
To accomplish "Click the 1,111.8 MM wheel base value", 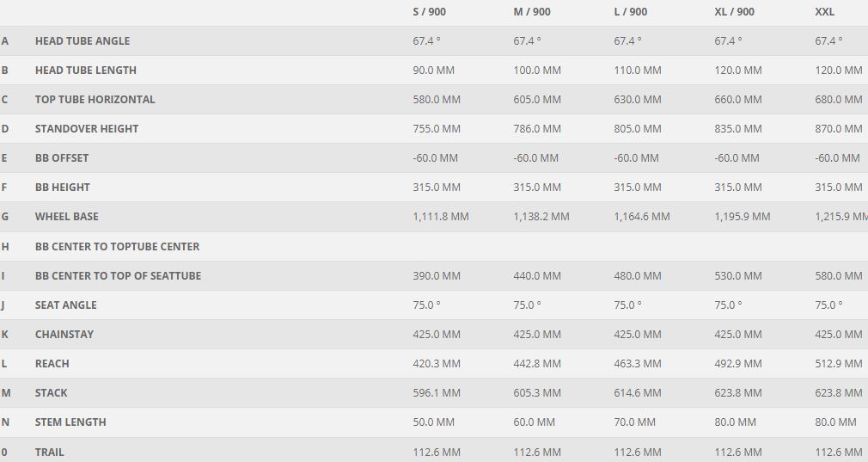I will pos(441,217).
